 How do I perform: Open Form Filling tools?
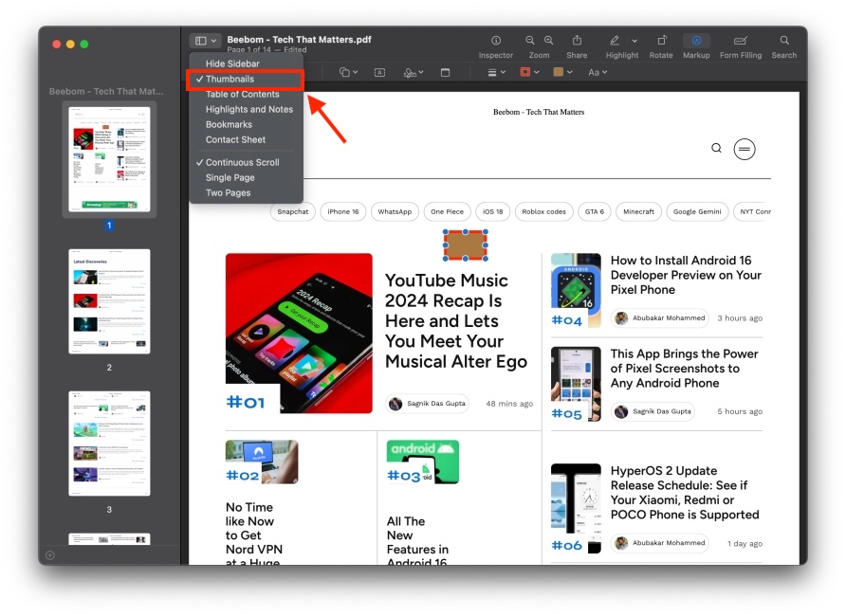tap(740, 41)
